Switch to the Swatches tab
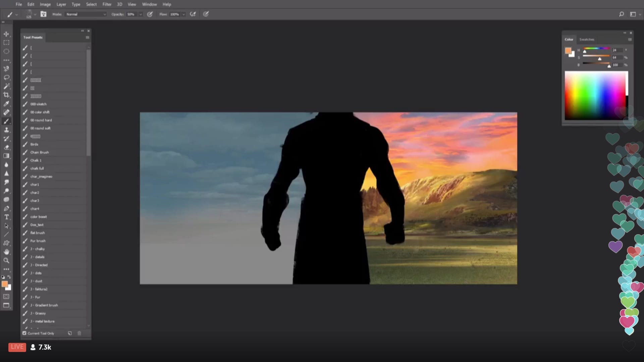The height and width of the screenshot is (362, 644). pyautogui.click(x=587, y=39)
